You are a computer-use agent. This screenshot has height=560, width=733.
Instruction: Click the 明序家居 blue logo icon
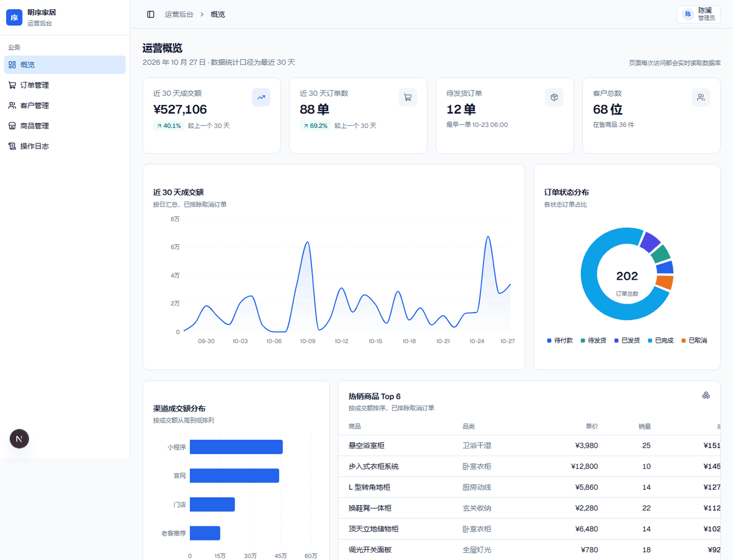tap(14, 17)
